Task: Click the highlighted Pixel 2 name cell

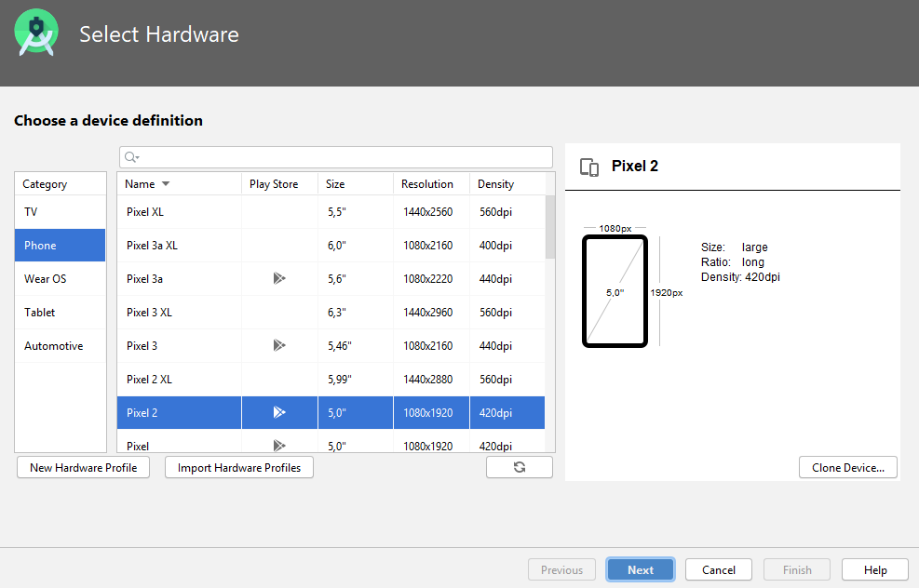Action: (180, 412)
